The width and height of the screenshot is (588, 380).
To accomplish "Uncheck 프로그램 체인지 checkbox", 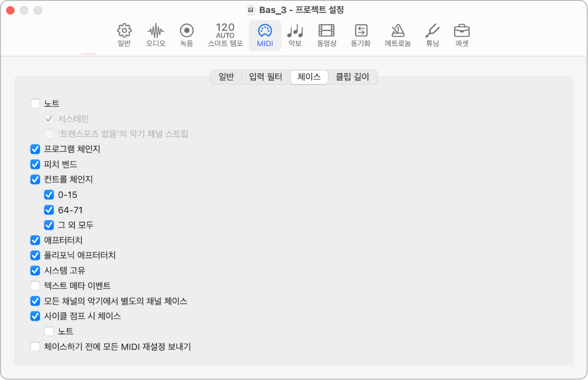I will tap(35, 149).
